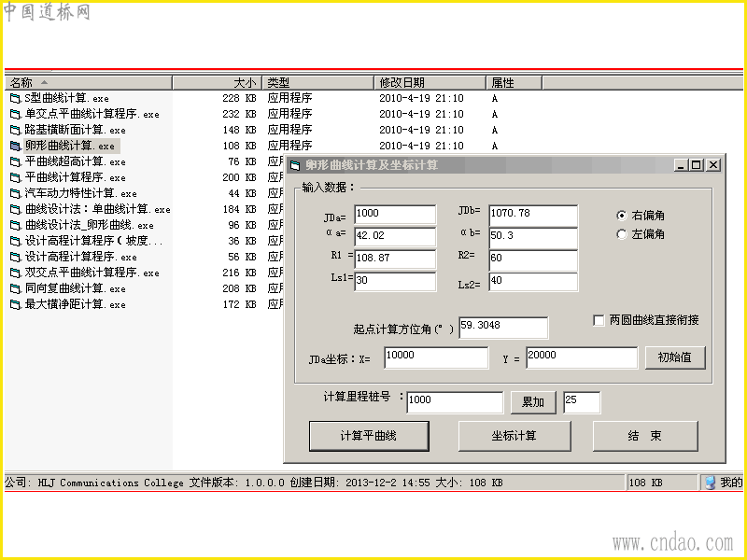
Task: Click the 卵形曲线计算及坐标计算 dialog title icon
Action: (x=295, y=165)
